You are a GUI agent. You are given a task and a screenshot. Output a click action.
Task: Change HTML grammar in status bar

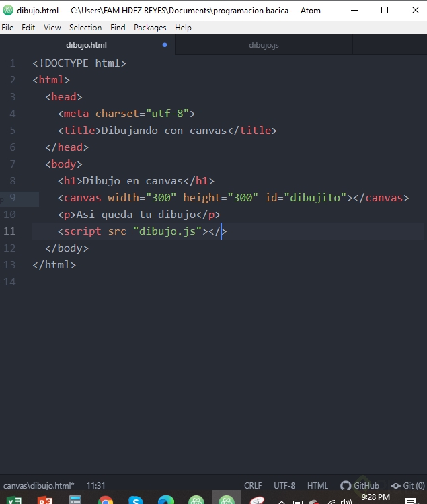pos(317,485)
